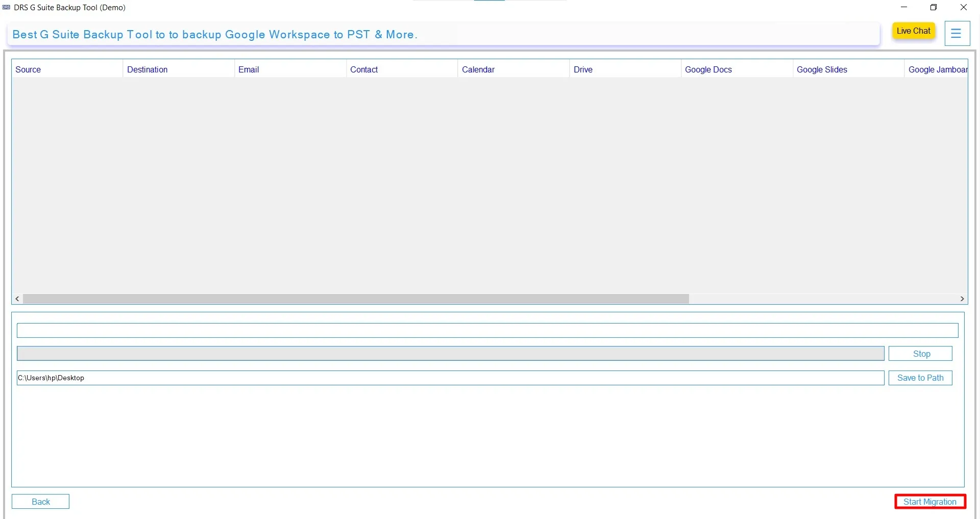Select the Source column header
The height and width of the screenshot is (519, 980).
67,69
